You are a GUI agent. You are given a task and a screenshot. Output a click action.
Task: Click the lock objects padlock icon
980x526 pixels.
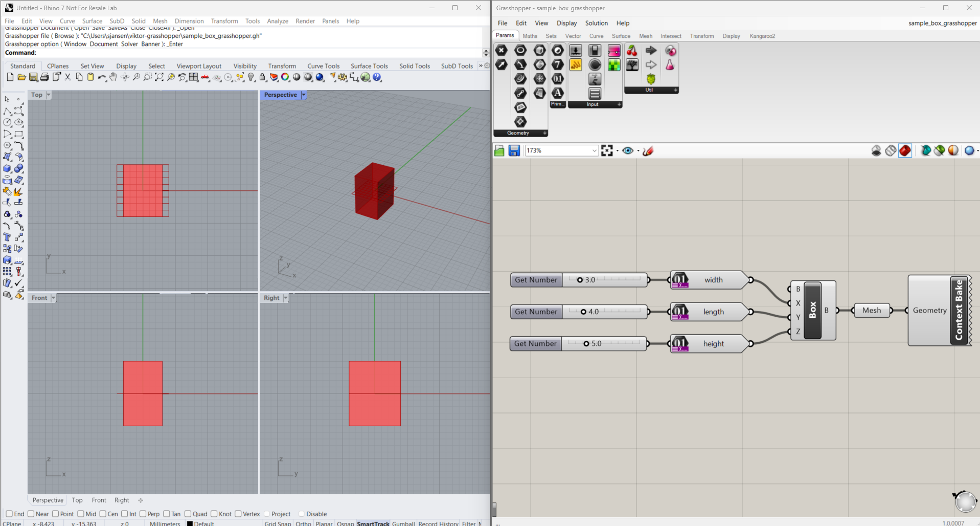tap(262, 77)
